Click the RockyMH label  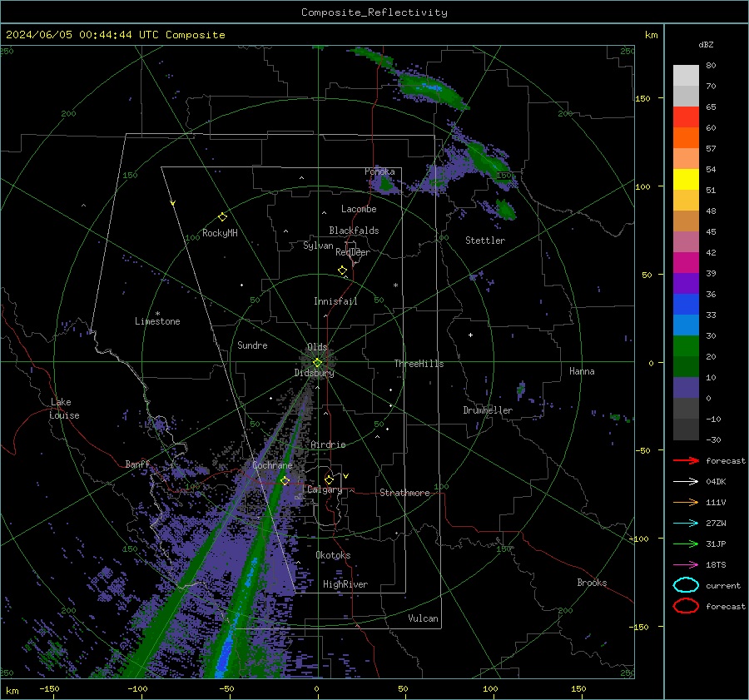pyautogui.click(x=220, y=233)
